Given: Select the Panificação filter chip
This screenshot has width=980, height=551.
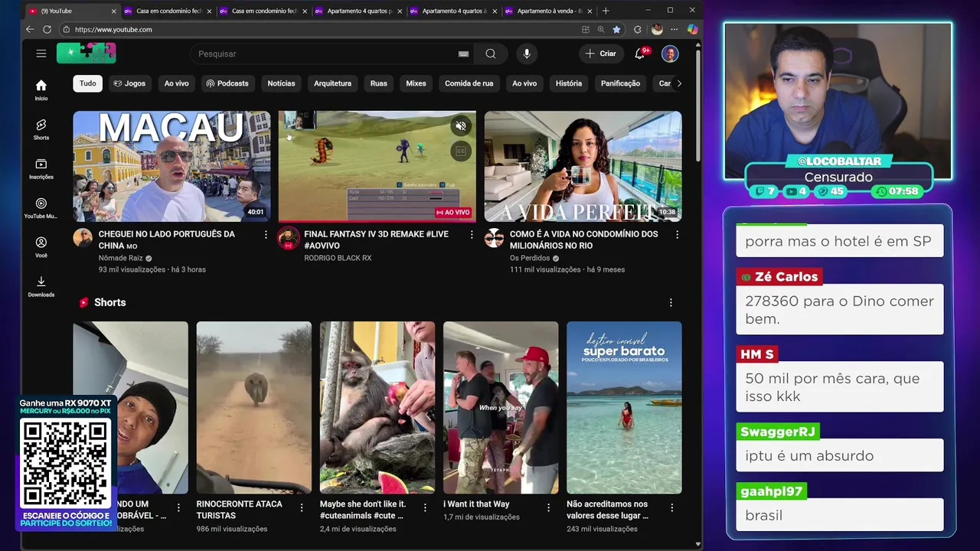Looking at the screenshot, I should (620, 83).
